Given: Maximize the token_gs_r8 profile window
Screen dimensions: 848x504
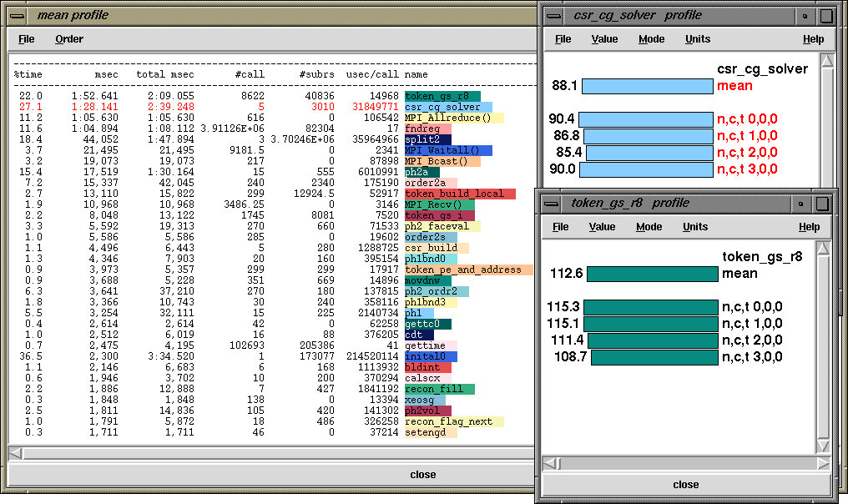Looking at the screenshot, I should [x=822, y=204].
